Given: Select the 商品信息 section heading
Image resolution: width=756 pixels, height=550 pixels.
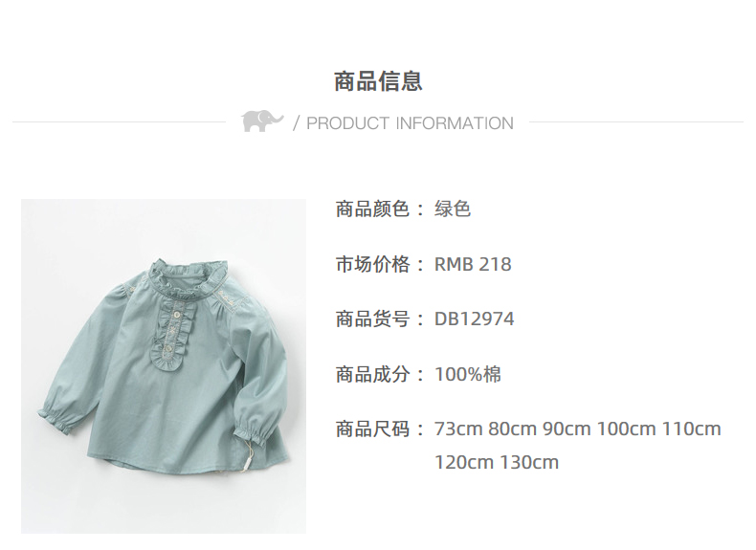Looking at the screenshot, I should pos(378,81).
